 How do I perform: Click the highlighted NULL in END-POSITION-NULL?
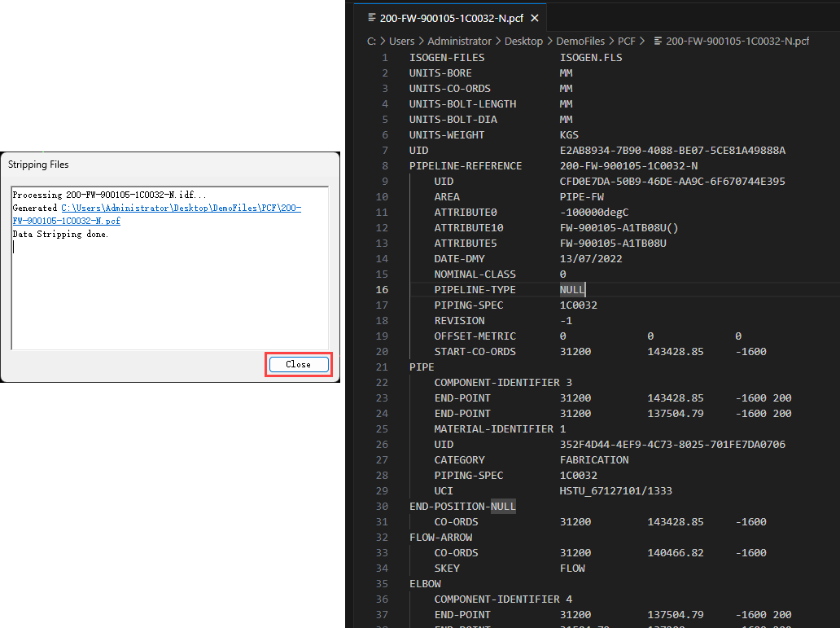(503, 507)
